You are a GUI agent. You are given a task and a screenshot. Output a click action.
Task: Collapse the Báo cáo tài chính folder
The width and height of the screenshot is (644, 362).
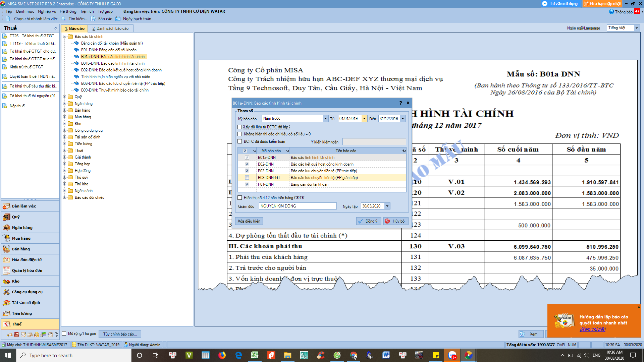point(64,37)
